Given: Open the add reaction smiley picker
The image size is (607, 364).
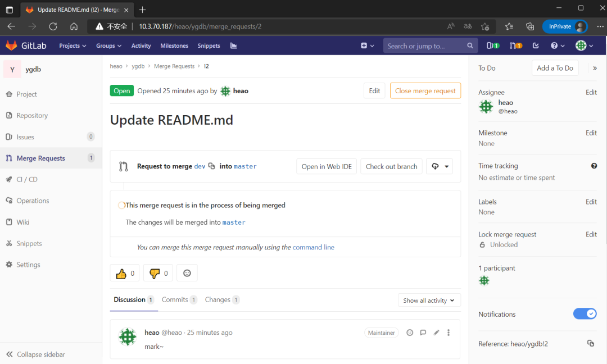Looking at the screenshot, I should point(187,274).
